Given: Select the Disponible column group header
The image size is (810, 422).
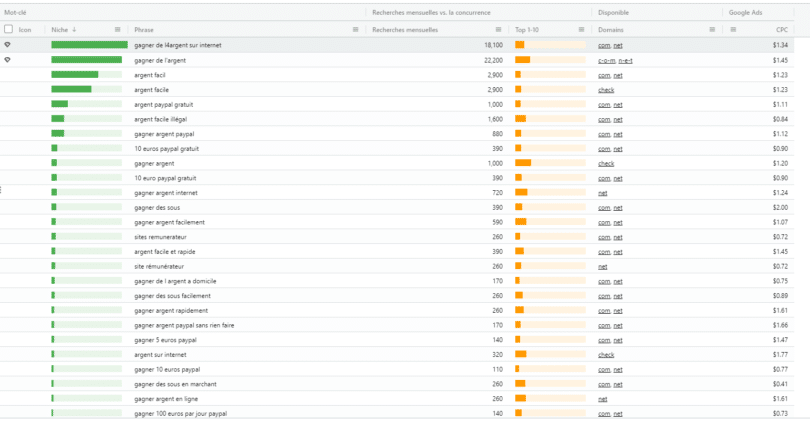Looking at the screenshot, I should click(613, 12).
